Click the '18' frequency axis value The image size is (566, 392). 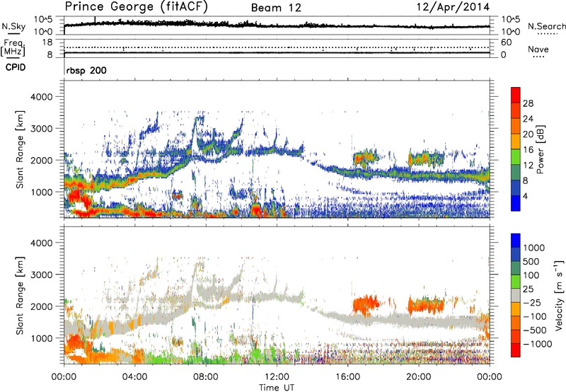tap(47, 42)
